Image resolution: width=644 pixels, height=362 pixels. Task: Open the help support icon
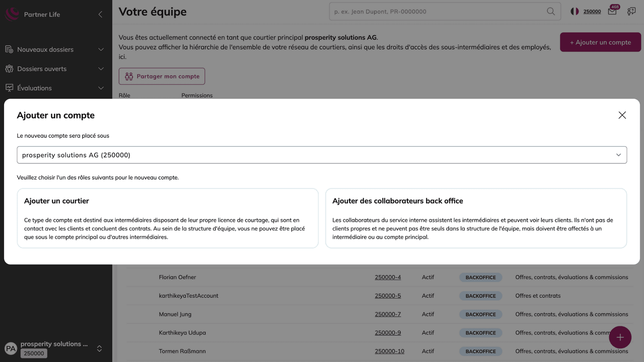click(631, 11)
